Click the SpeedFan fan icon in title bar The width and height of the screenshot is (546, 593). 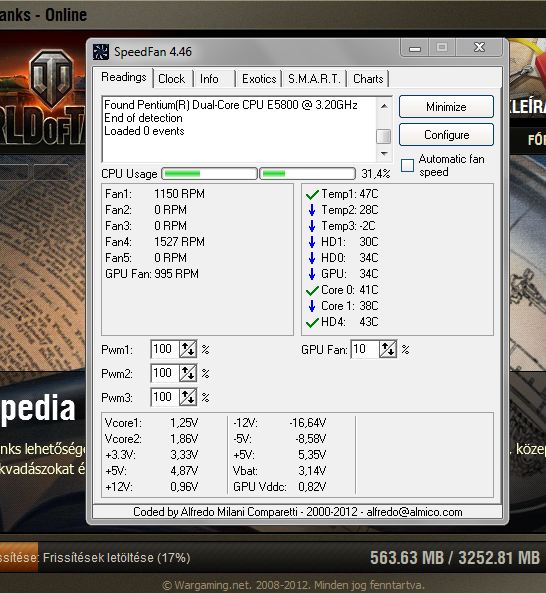[101, 52]
